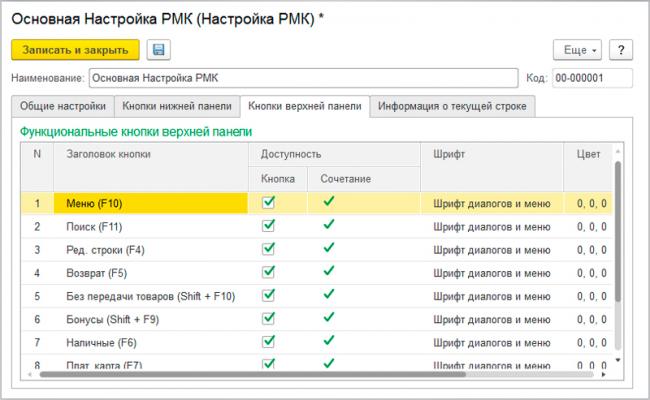Image resolution: width=650 pixels, height=400 pixels.
Task: Toggle Сочетание checkmark for Меню (F10)
Action: click(329, 201)
